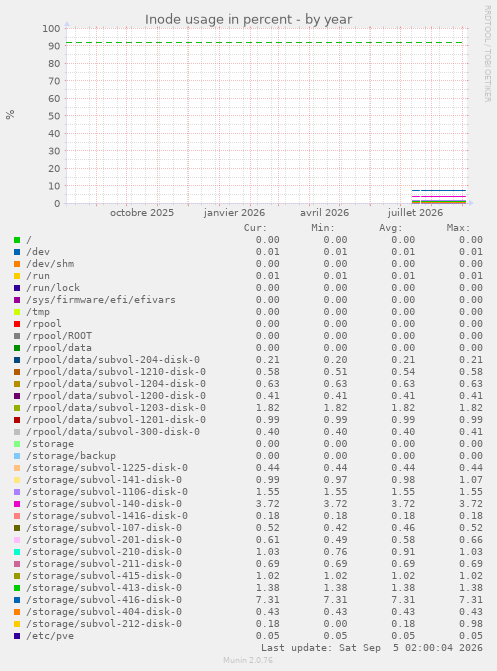Click the 'avril 2026' axis label
Screen dimensions: 497x671
(x=324, y=213)
